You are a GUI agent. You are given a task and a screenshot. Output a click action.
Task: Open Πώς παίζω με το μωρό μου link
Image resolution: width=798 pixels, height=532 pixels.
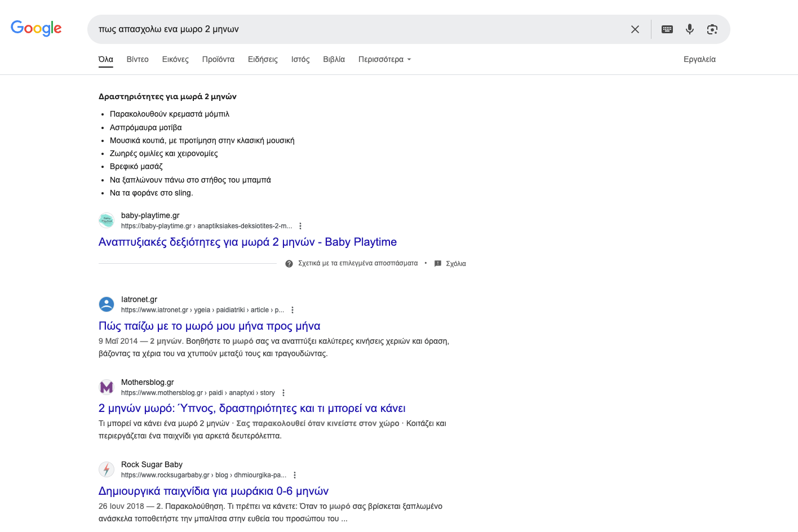pyautogui.click(x=209, y=326)
